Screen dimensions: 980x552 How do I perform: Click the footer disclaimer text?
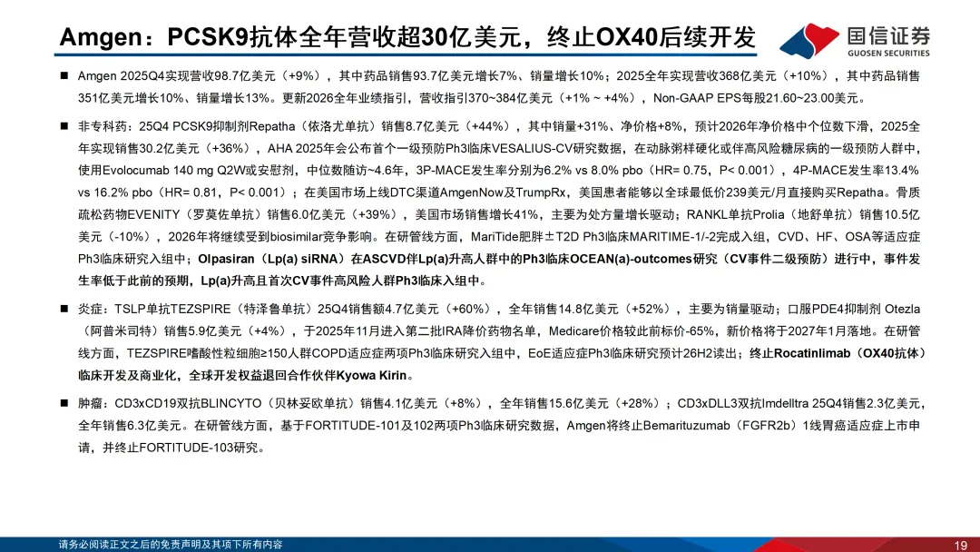171,545
